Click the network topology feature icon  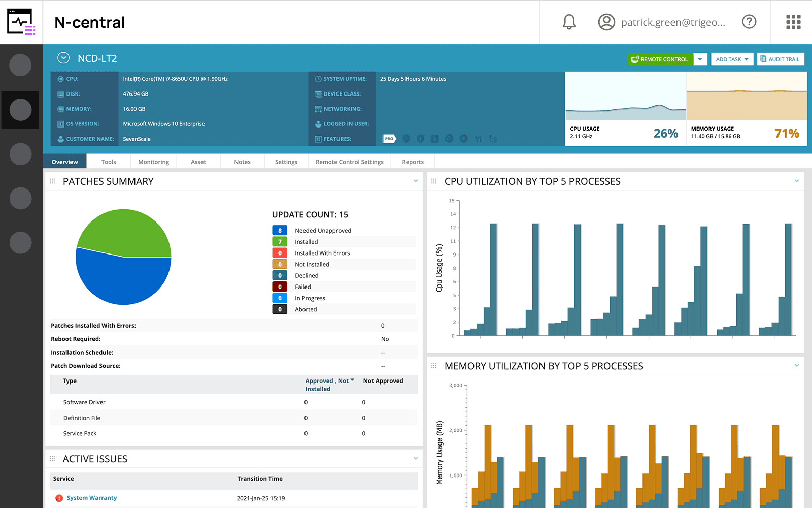[x=492, y=138]
